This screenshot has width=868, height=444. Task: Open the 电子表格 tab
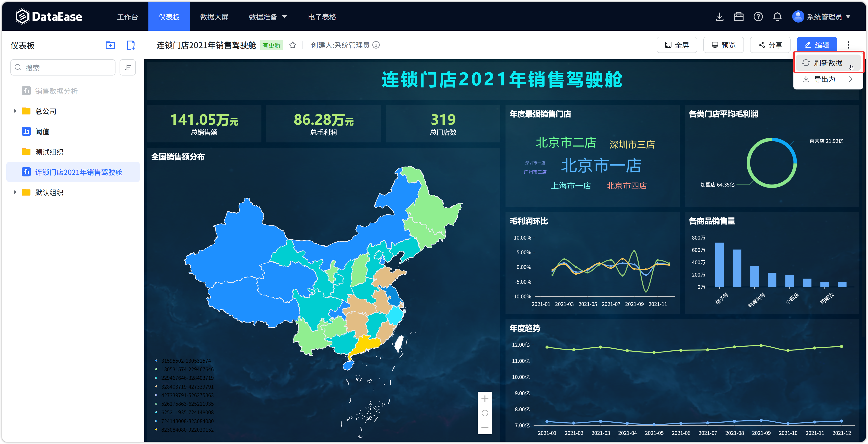[322, 17]
